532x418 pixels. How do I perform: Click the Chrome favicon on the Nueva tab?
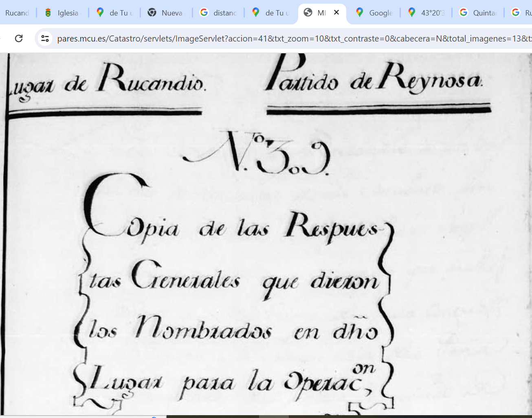[152, 12]
